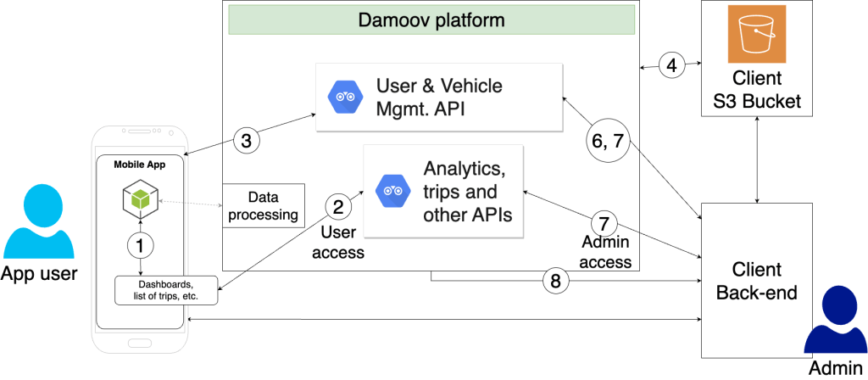Select the circled number 2 marker
This screenshot has height=380, width=868.
tap(339, 206)
